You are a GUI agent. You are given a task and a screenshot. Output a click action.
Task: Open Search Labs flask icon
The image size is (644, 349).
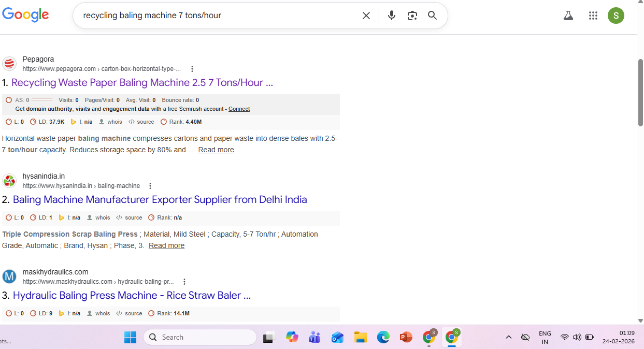(568, 16)
